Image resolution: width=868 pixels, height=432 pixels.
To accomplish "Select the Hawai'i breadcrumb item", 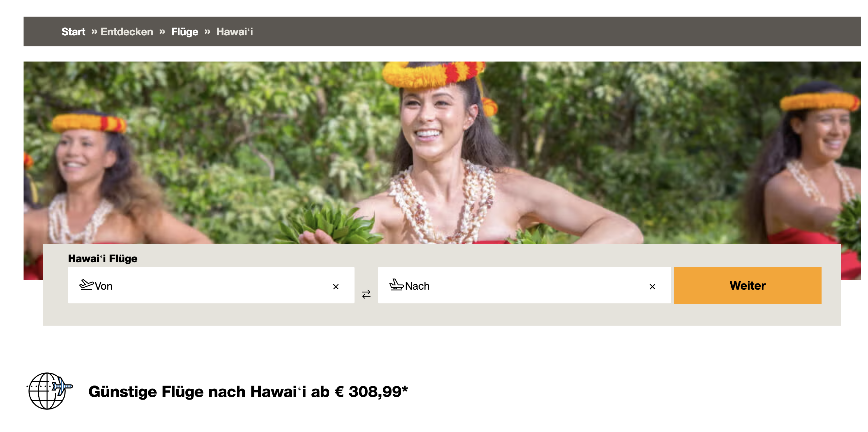I will tap(234, 32).
